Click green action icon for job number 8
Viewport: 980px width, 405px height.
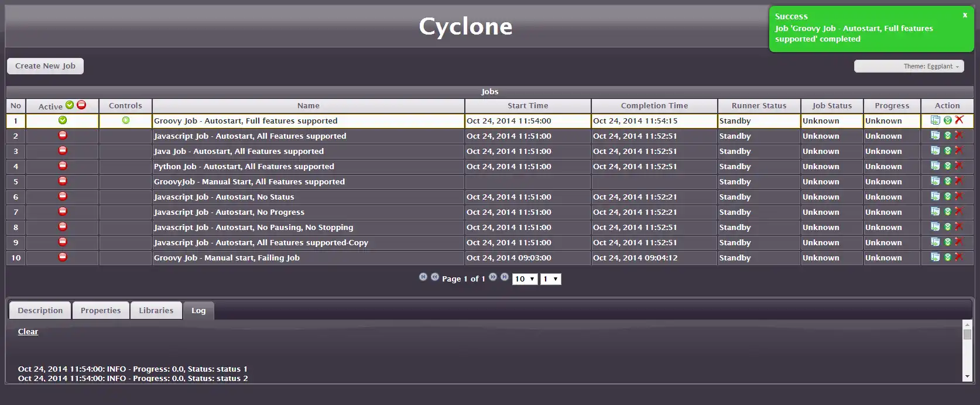click(948, 226)
